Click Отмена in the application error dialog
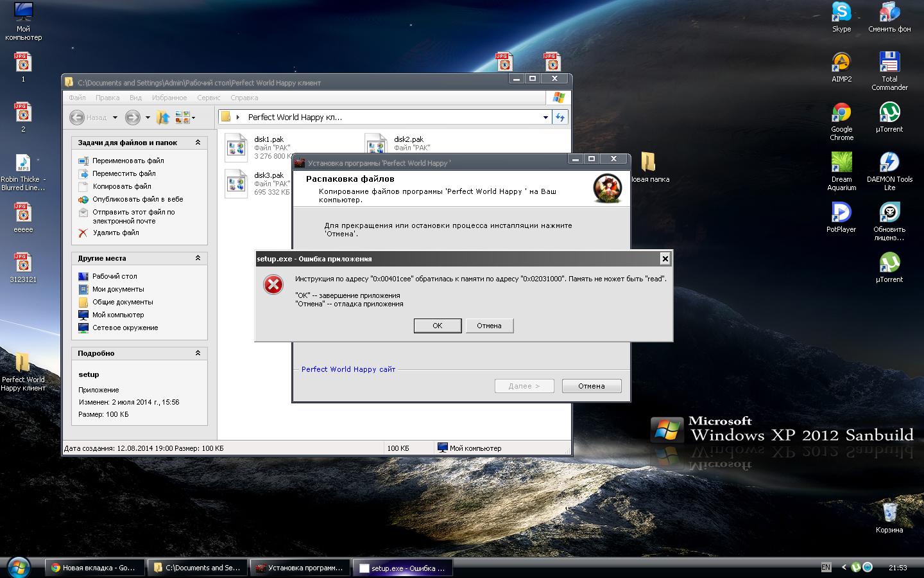Screen dimensions: 924x578 pos(489,326)
